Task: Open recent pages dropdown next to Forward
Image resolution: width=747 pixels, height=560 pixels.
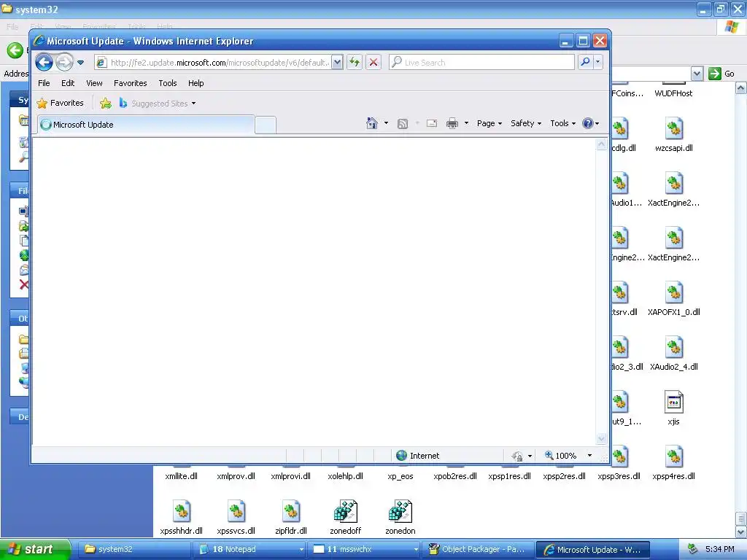Action: point(80,63)
